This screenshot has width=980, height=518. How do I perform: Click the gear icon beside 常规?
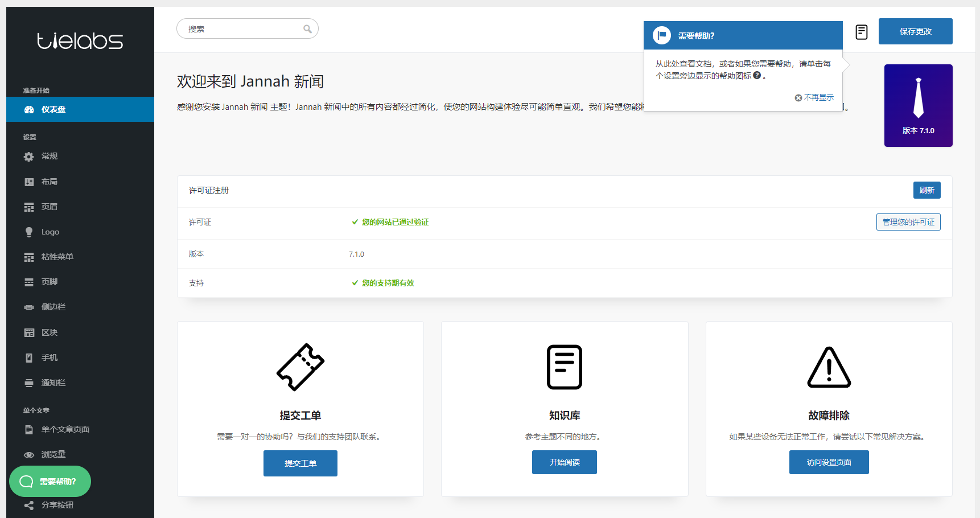29,157
